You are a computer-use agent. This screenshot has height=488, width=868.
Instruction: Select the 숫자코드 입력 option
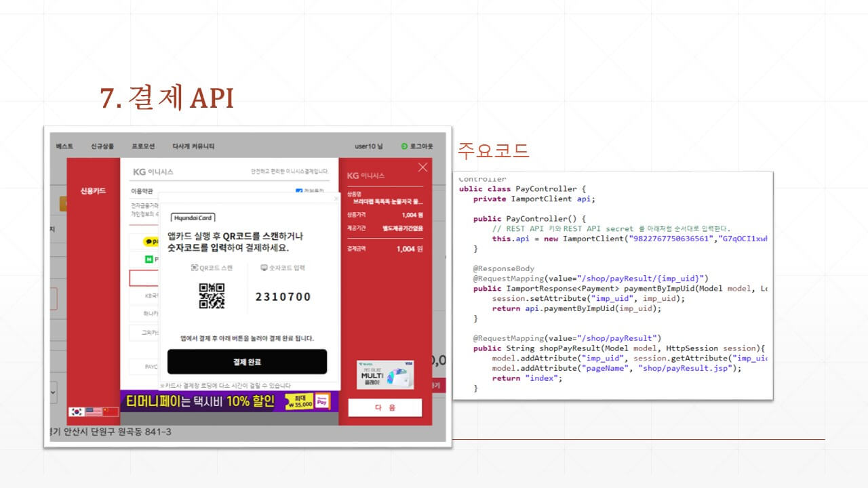[283, 268]
